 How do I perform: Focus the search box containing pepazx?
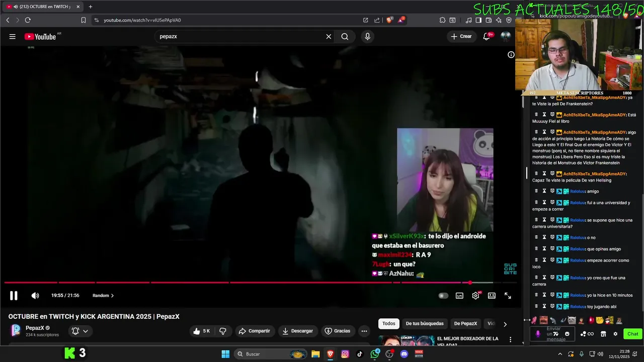pos(242,36)
